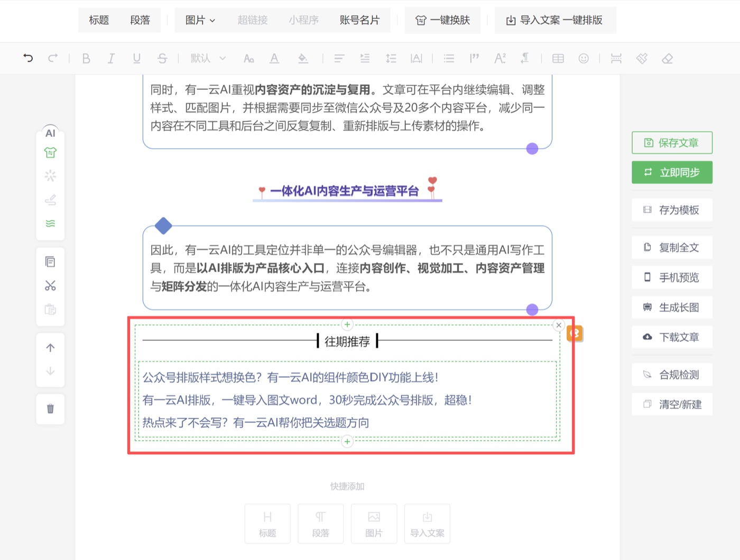Click 存为模板
The height and width of the screenshot is (560, 740).
click(672, 210)
